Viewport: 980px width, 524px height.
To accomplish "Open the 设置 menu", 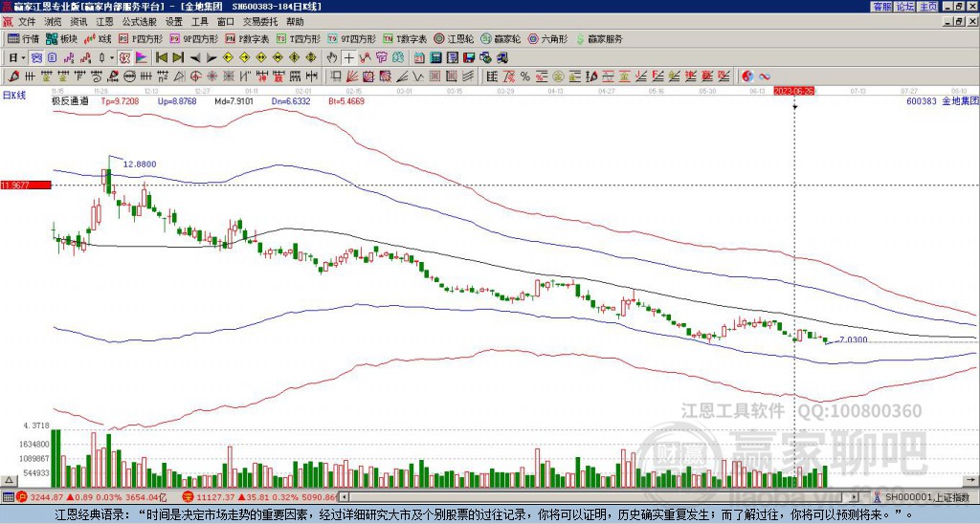I will tap(174, 22).
